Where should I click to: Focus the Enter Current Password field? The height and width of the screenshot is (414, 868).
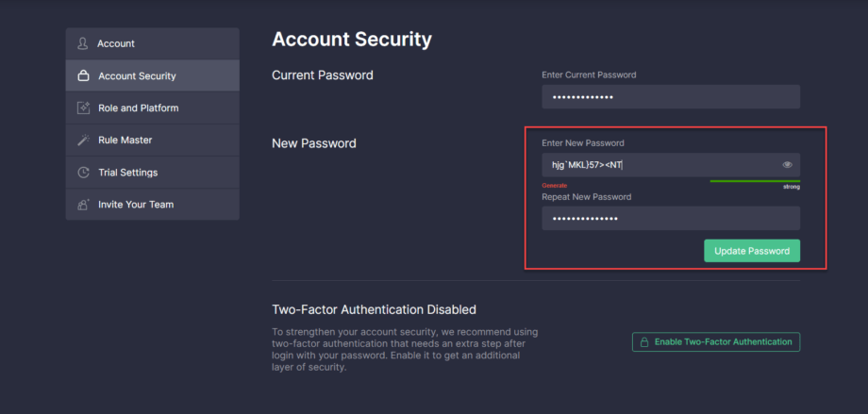[x=671, y=97]
